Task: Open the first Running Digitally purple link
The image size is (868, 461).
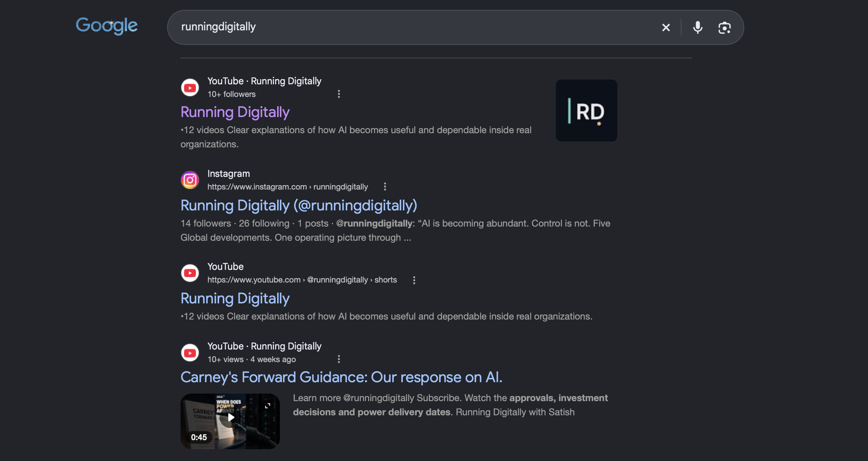Action: coord(235,112)
